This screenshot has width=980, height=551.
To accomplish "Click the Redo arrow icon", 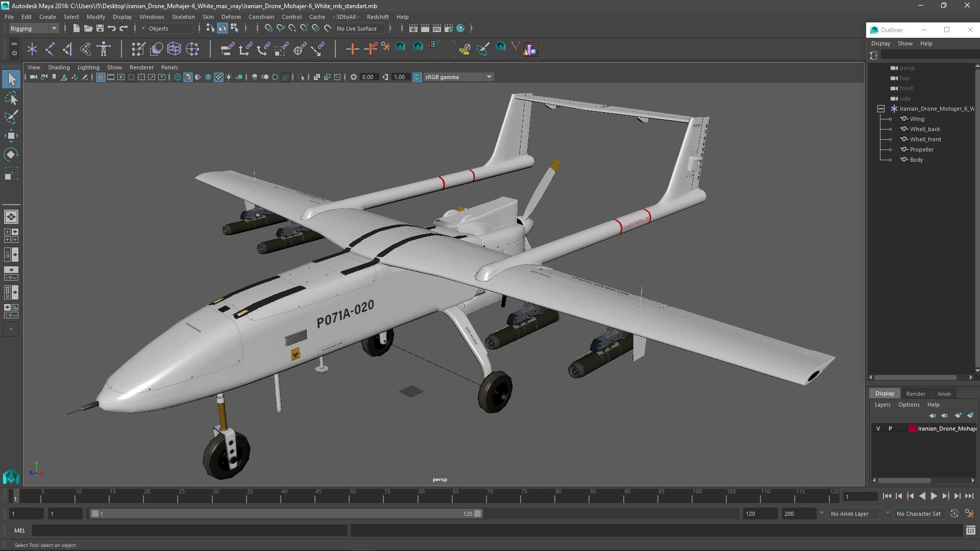I will [124, 29].
